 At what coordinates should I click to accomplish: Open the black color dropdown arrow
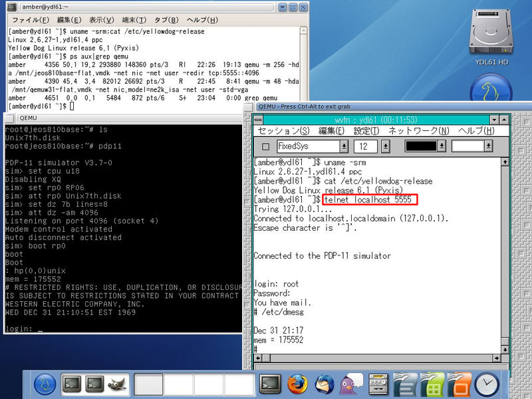(x=442, y=146)
